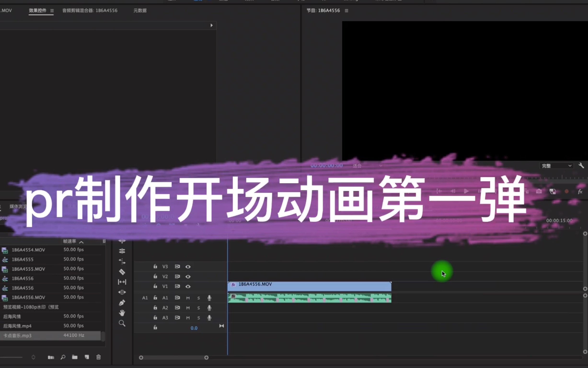Toggle visibility of video track V1
The height and width of the screenshot is (368, 588).
click(x=188, y=286)
